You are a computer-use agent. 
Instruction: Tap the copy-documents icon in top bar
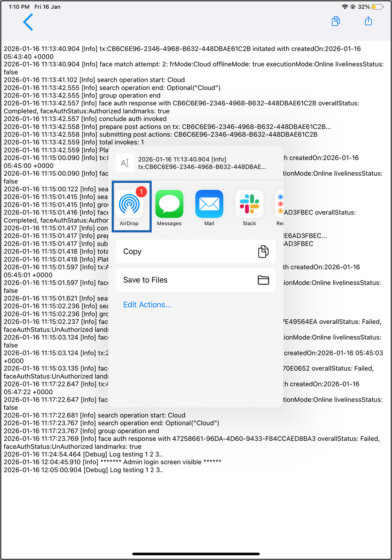point(336,21)
